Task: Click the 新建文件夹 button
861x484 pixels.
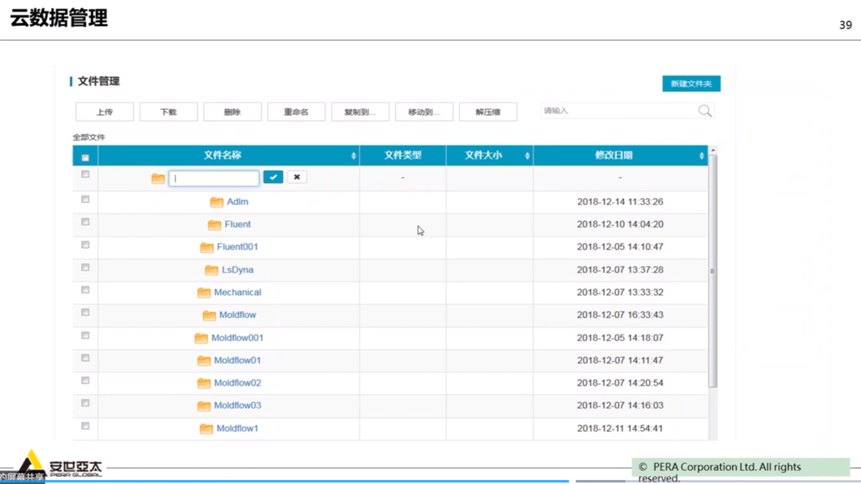Action: [x=691, y=84]
